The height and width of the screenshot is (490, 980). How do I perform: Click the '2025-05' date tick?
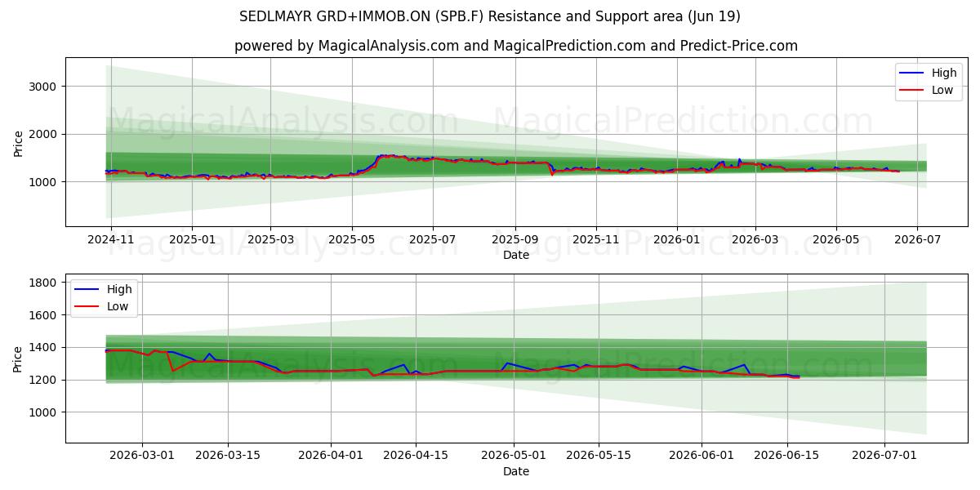[x=352, y=238]
